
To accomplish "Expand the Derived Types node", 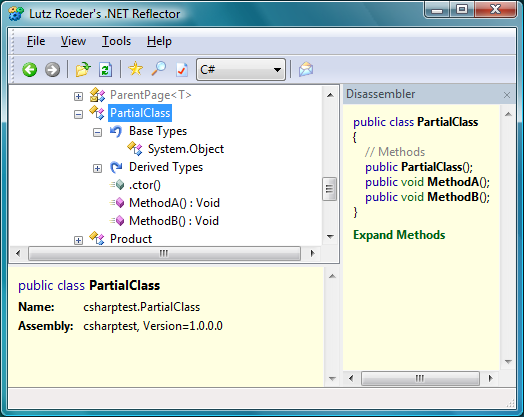I will 97,168.
